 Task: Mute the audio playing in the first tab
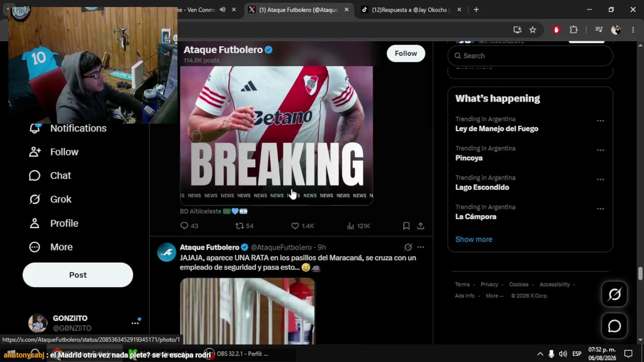[x=222, y=10]
